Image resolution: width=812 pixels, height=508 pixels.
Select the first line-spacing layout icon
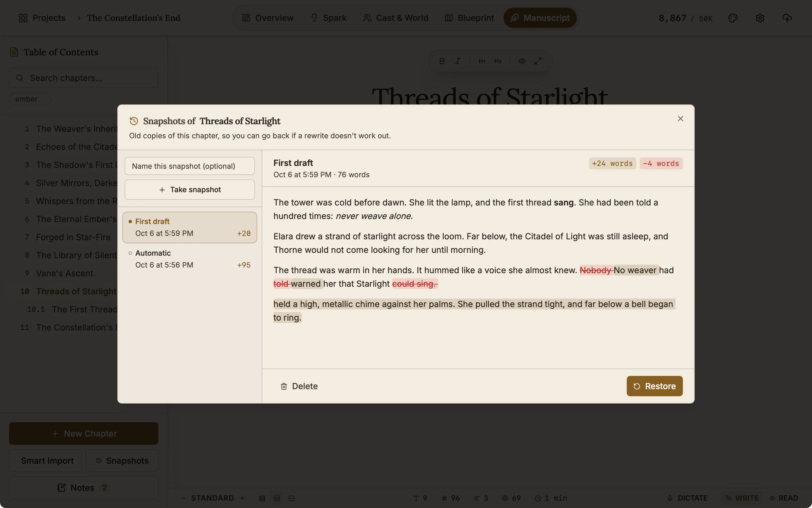[x=262, y=498]
